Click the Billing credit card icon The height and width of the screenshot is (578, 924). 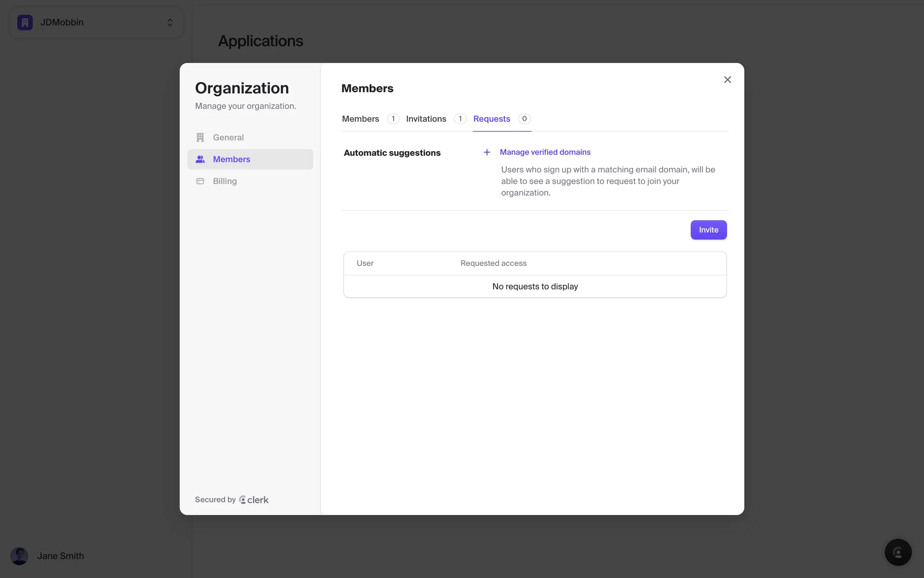tap(200, 181)
